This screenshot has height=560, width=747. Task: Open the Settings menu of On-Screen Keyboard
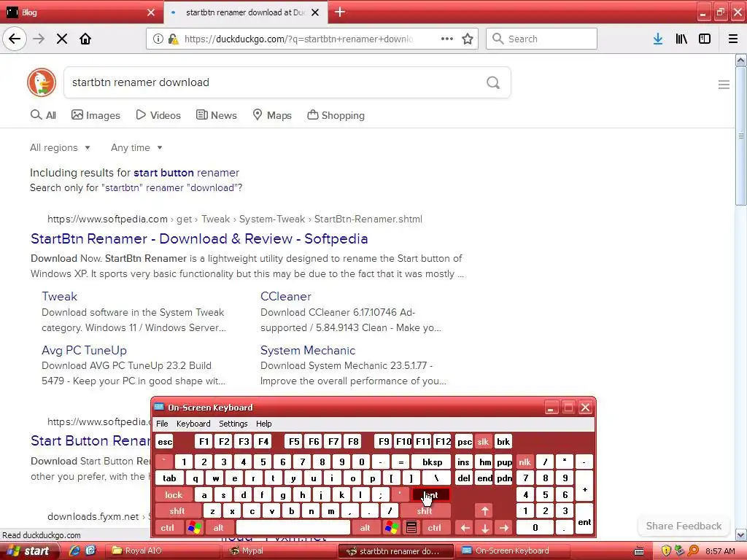(233, 424)
